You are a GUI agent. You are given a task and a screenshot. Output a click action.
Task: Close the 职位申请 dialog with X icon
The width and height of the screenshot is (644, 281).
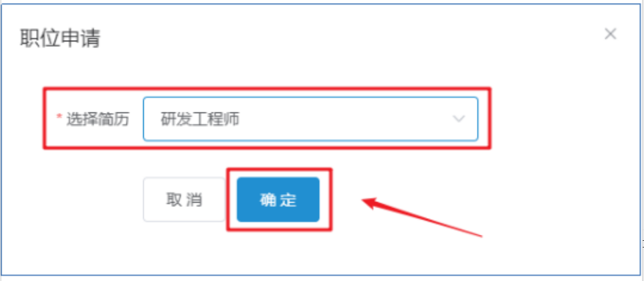pyautogui.click(x=611, y=34)
